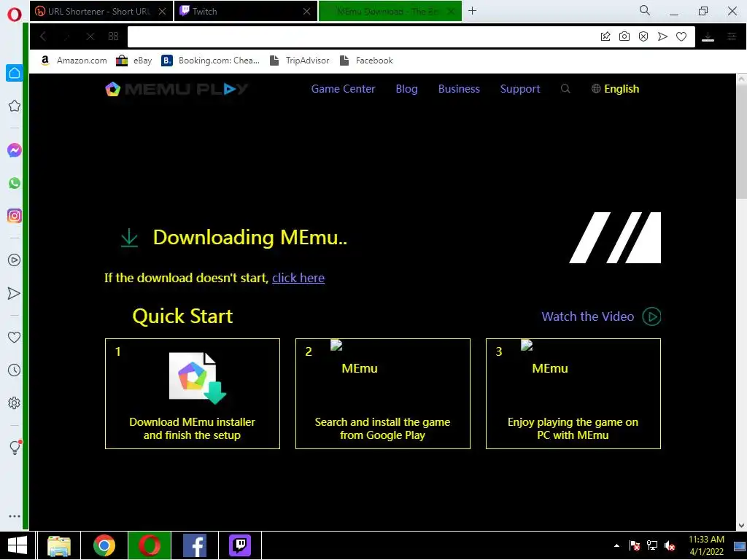The image size is (747, 560).
Task: Open the Booking.com bookmark
Action: point(210,61)
